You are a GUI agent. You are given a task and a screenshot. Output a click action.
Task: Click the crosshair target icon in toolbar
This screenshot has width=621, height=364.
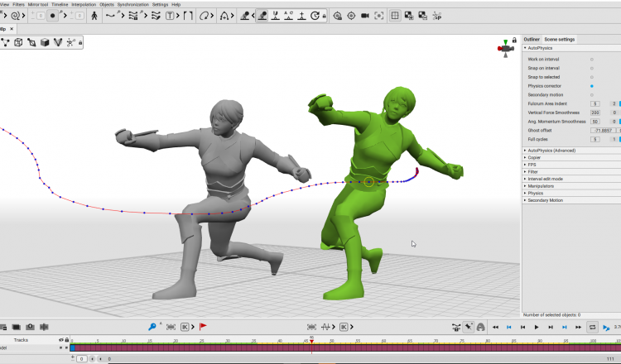pos(350,15)
